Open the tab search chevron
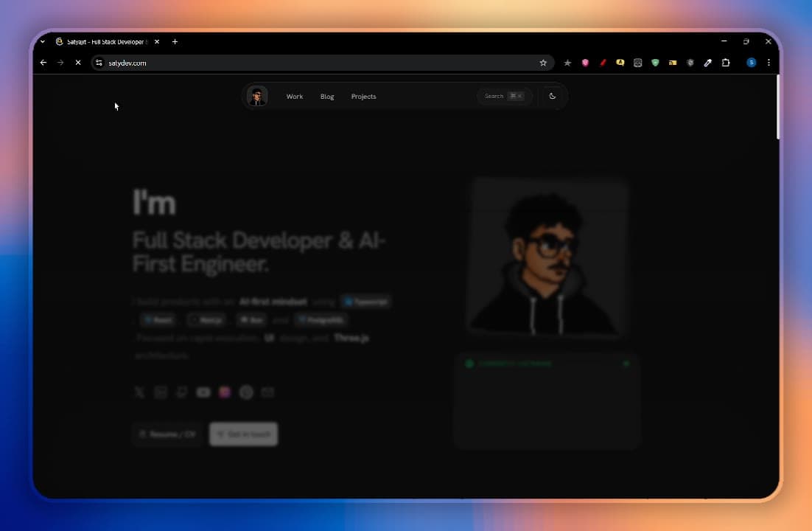Screen dimensions: 812x531 43,41
